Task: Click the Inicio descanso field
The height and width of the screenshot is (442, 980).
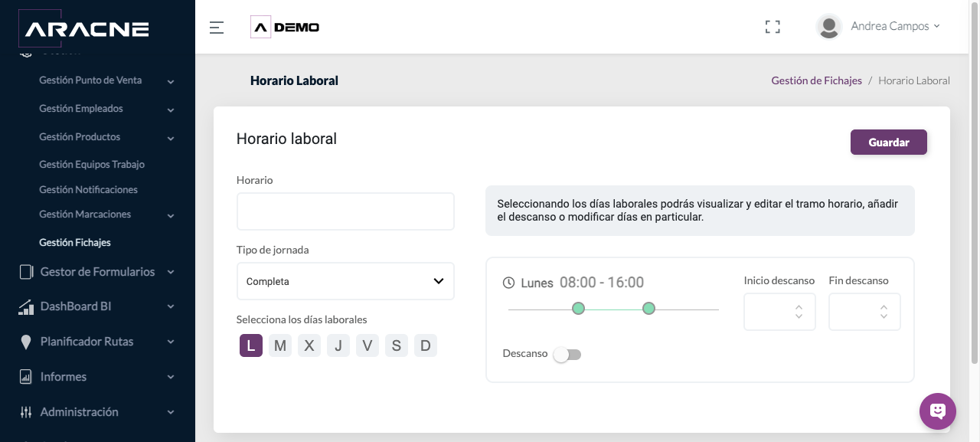Action: pos(779,312)
